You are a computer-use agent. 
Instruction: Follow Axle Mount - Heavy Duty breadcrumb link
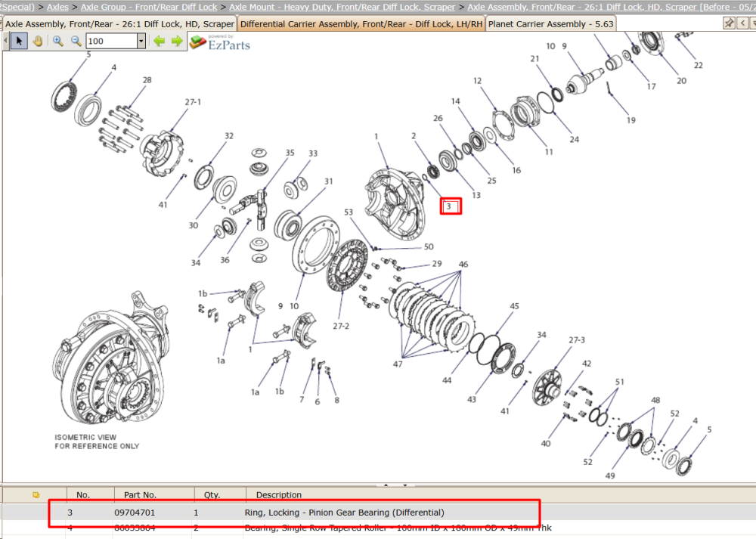click(342, 7)
